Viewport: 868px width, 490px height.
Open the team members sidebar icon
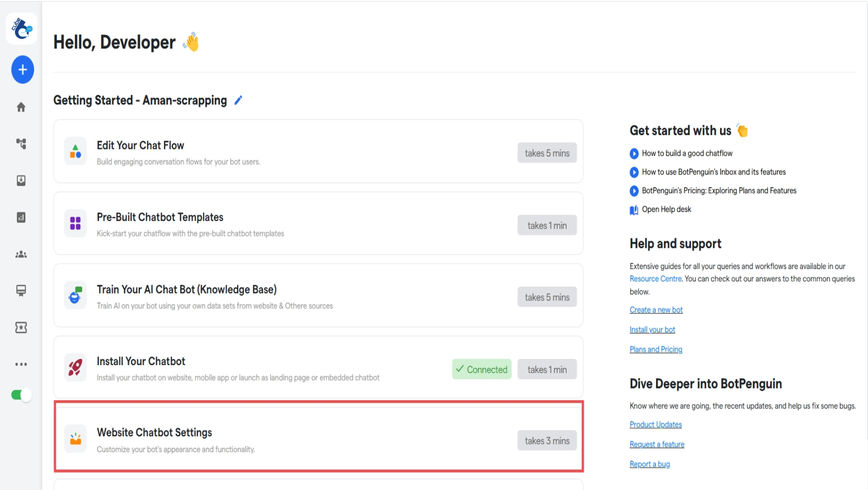pyautogui.click(x=21, y=254)
